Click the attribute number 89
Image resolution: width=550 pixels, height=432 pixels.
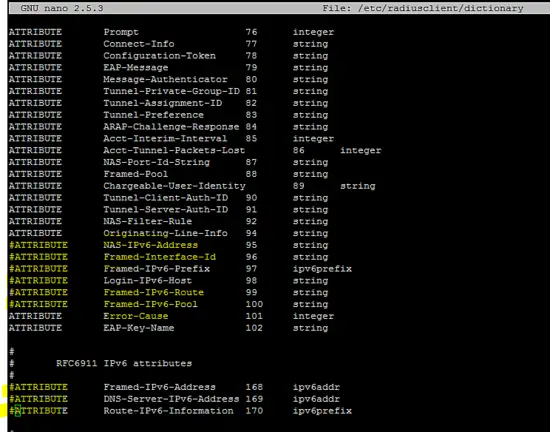coord(299,186)
